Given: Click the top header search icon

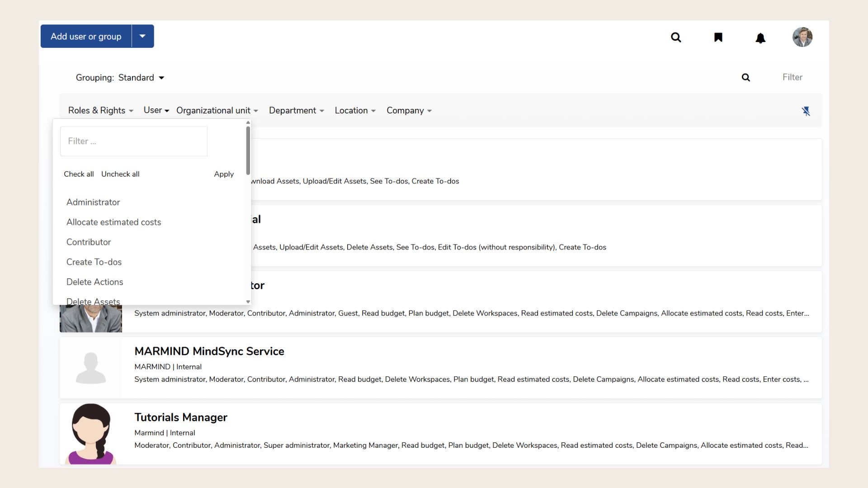Looking at the screenshot, I should tap(676, 37).
